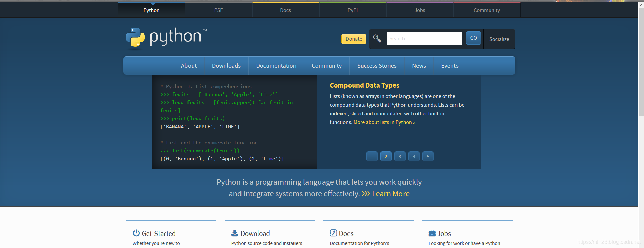Screen dimensions: 644x248
Task: Show slide 4 of the code carousel
Action: tap(414, 157)
